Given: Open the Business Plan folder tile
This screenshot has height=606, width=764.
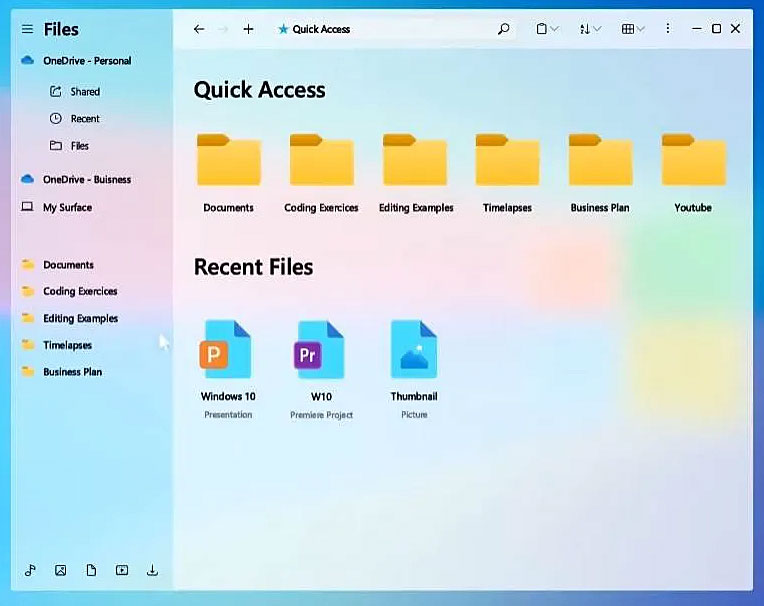Looking at the screenshot, I should click(x=600, y=173).
